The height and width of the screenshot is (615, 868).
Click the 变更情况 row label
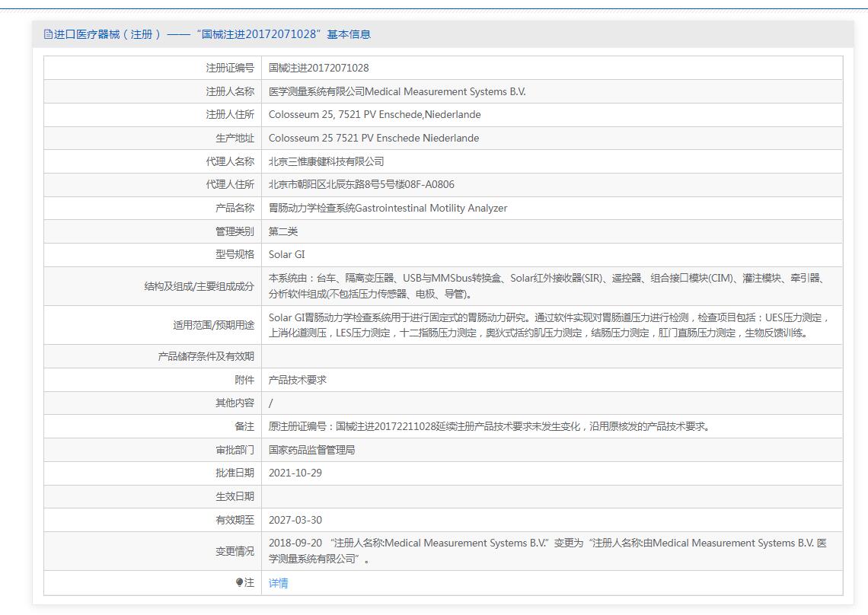pos(235,551)
